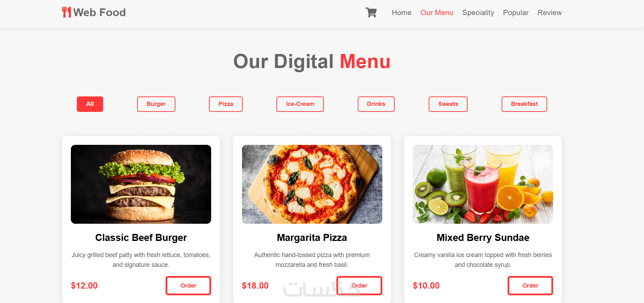The height and width of the screenshot is (303, 644).
Task: Choose the Drinks filter
Action: [376, 104]
